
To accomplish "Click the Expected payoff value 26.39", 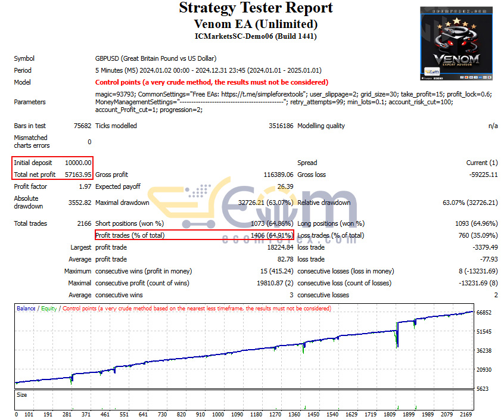I will (x=285, y=186).
